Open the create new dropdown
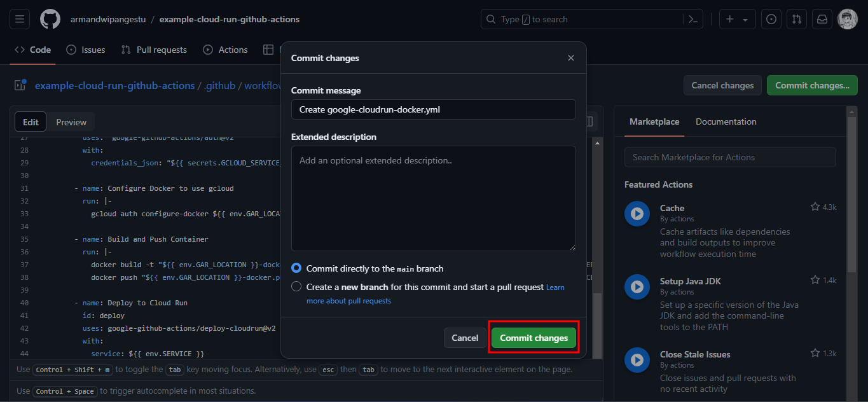The height and width of the screenshot is (402, 868). pos(737,18)
